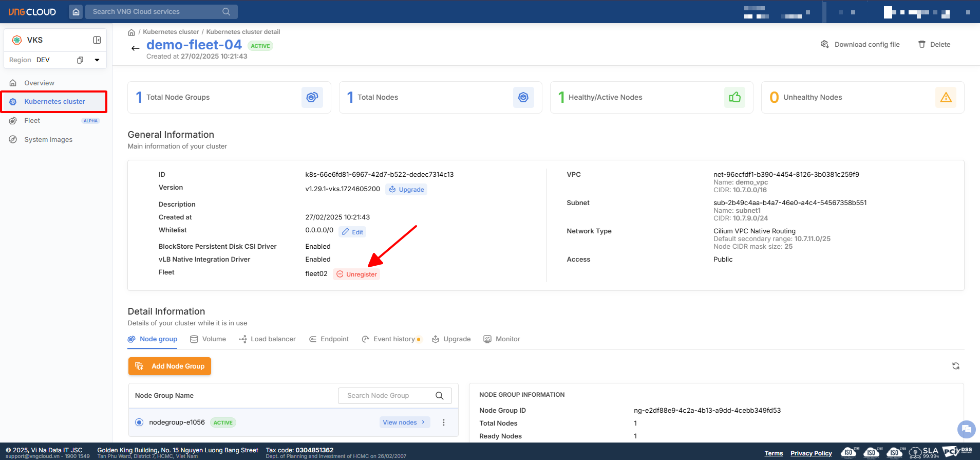
Task: Select the nodegroup-e1056 radio button
Action: pos(139,422)
